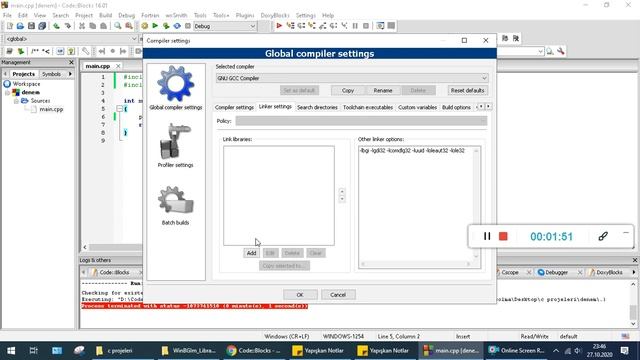Click the Rename compiler button
Image resolution: width=640 pixels, height=360 pixels.
click(383, 90)
